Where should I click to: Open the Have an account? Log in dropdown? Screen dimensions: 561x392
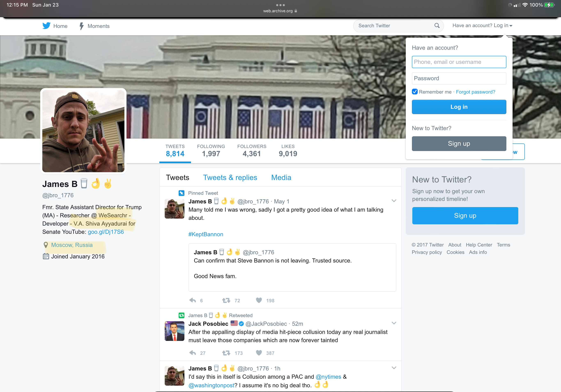point(482,25)
